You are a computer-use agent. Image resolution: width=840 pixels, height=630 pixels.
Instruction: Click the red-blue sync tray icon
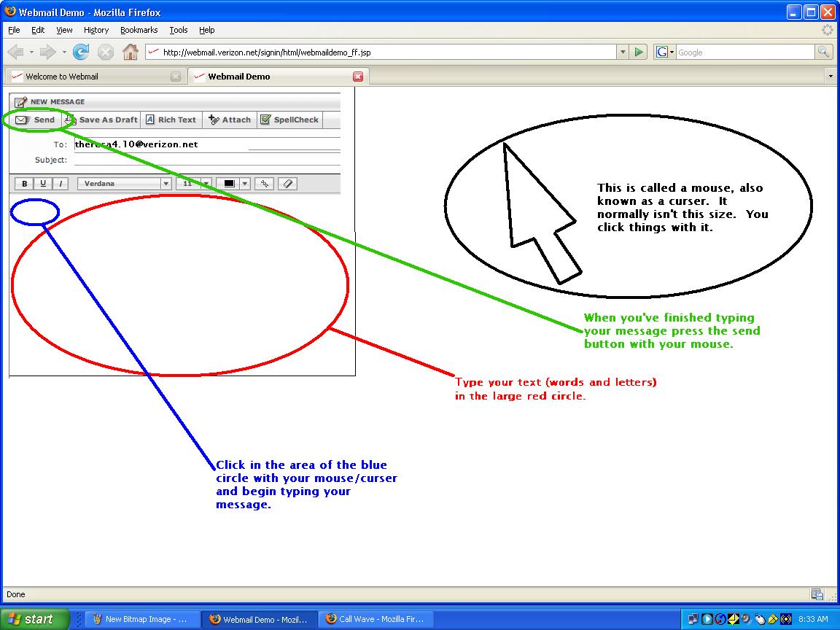pyautogui.click(x=720, y=619)
